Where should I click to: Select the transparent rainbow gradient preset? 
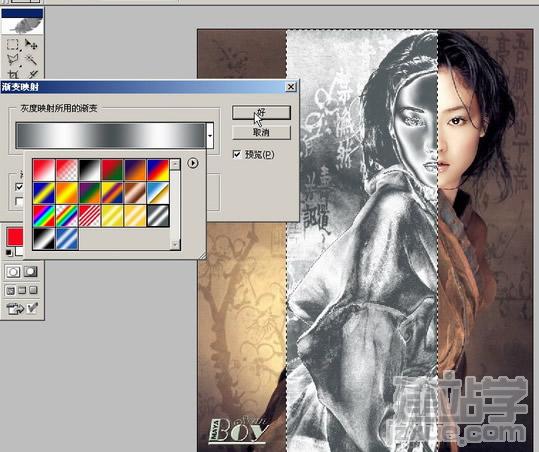coord(67,216)
